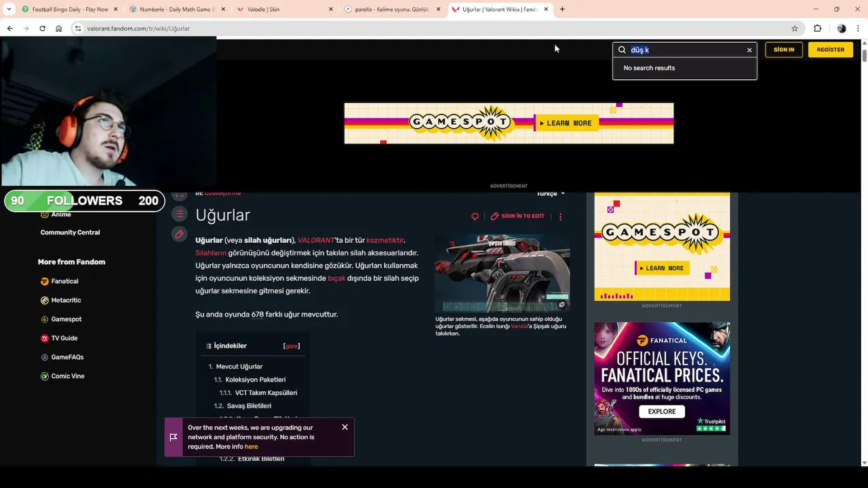The height and width of the screenshot is (488, 868).
Task: Click the Comic Vine logo icon
Action: (45, 376)
